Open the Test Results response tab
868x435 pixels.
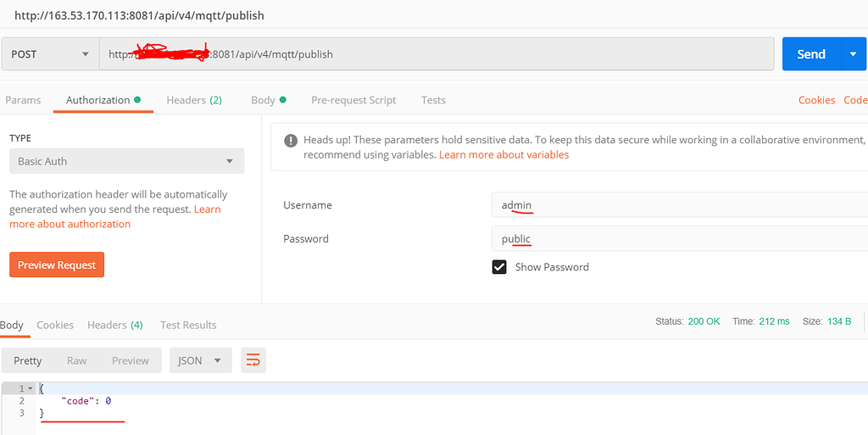coord(188,325)
